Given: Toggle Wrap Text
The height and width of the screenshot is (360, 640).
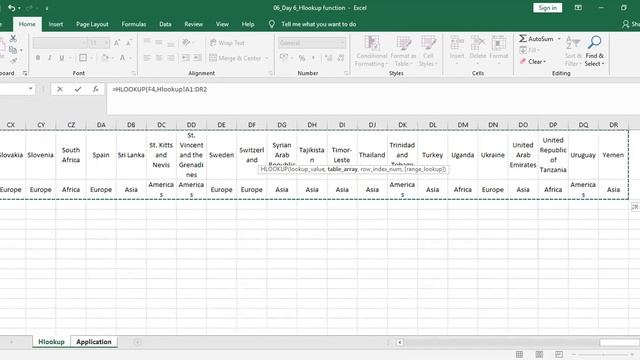Looking at the screenshot, I should [227, 43].
